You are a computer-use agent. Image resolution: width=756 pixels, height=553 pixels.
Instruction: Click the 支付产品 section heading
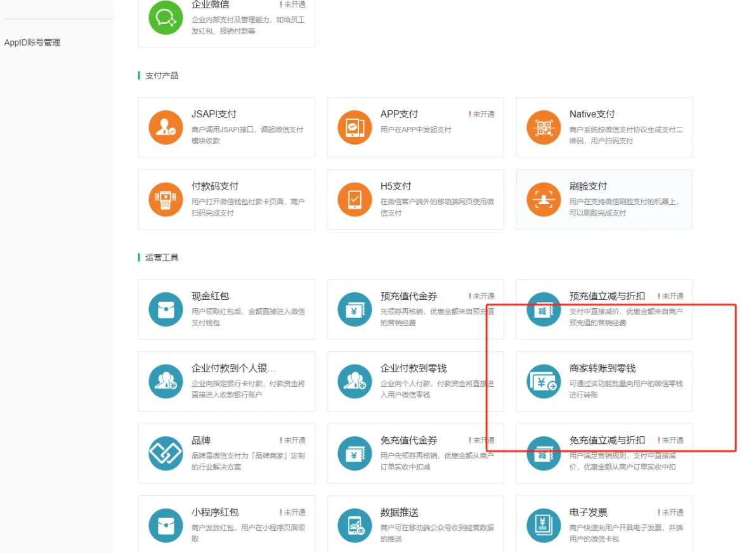tap(162, 75)
